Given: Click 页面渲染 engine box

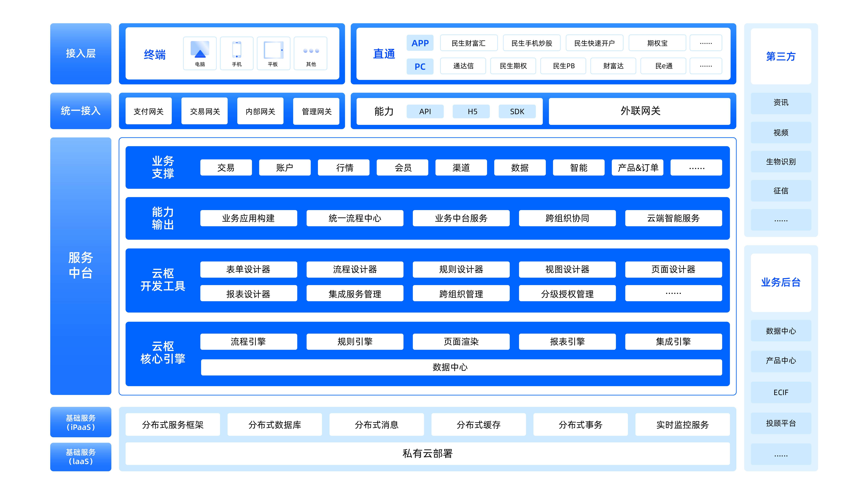Looking at the screenshot, I should (461, 342).
